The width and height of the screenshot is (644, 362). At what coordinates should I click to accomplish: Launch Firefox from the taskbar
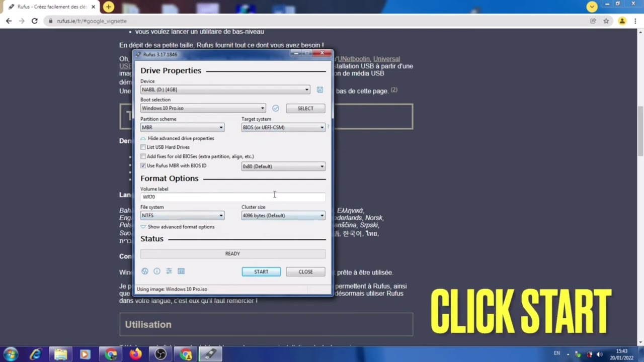coord(135,354)
